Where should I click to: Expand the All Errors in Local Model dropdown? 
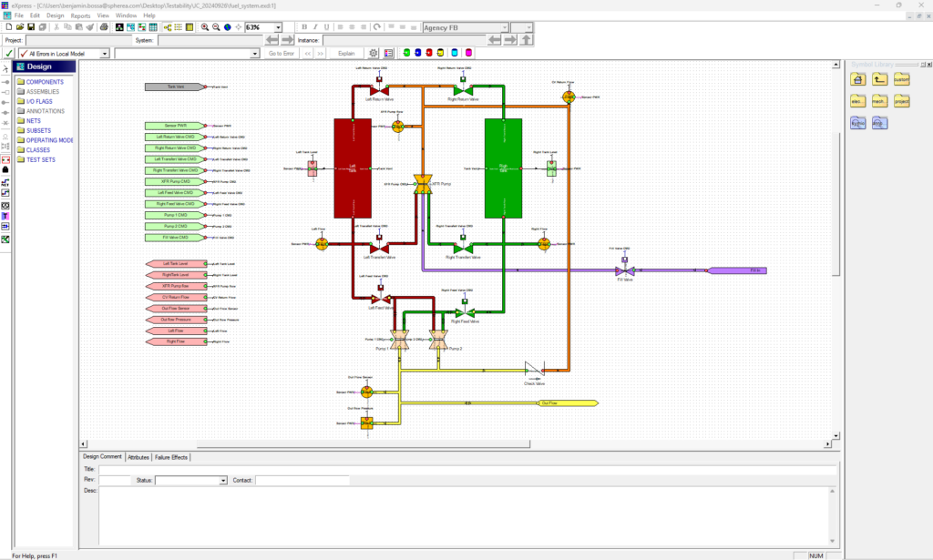(105, 54)
